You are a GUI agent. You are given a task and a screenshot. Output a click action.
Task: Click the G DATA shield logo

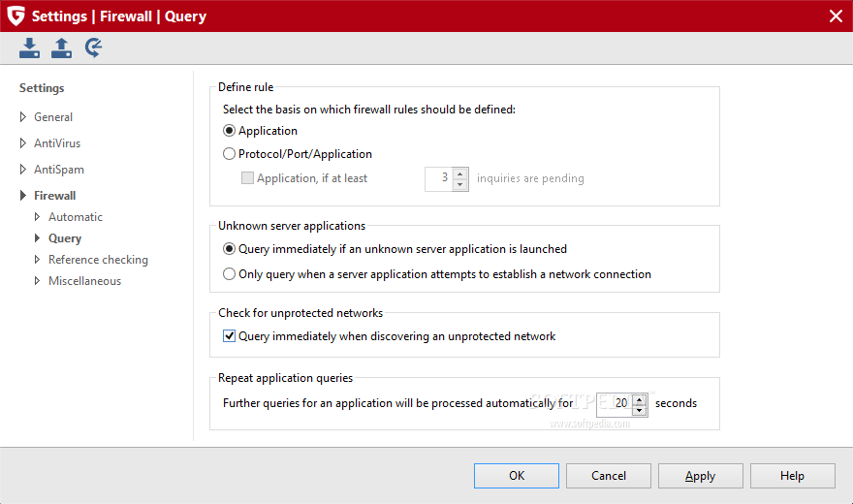pos(16,16)
